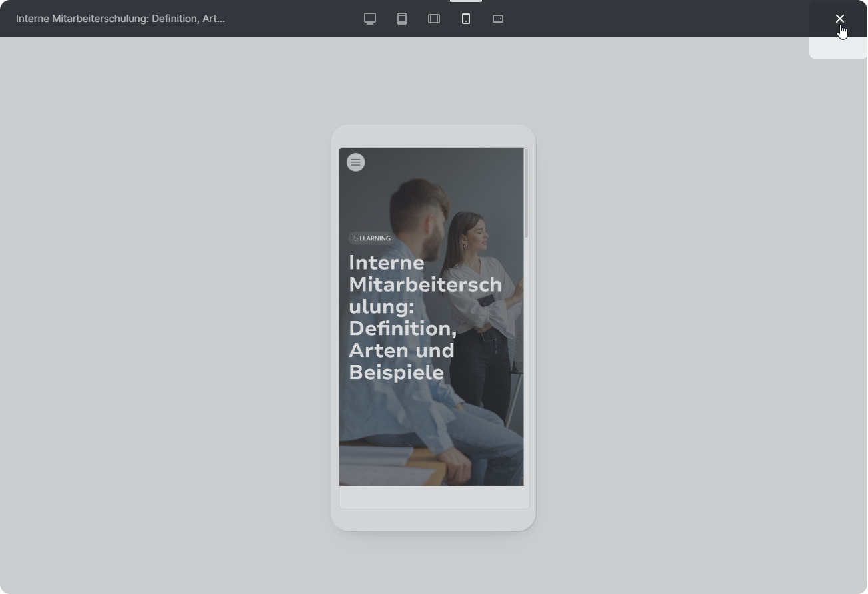Image resolution: width=868 pixels, height=594 pixels.
Task: Open the hamburger menu in the mobile preview
Action: [355, 162]
